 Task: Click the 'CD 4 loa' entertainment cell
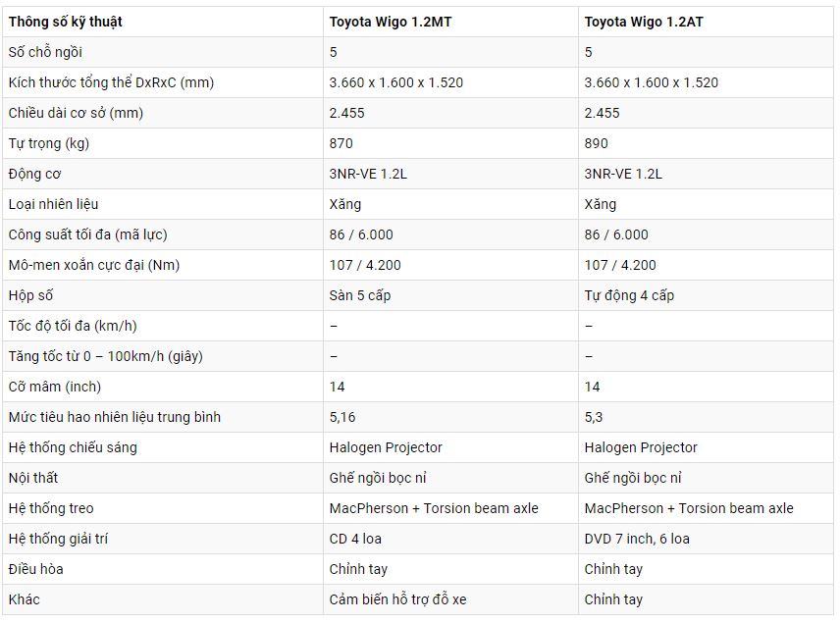pyautogui.click(x=450, y=539)
